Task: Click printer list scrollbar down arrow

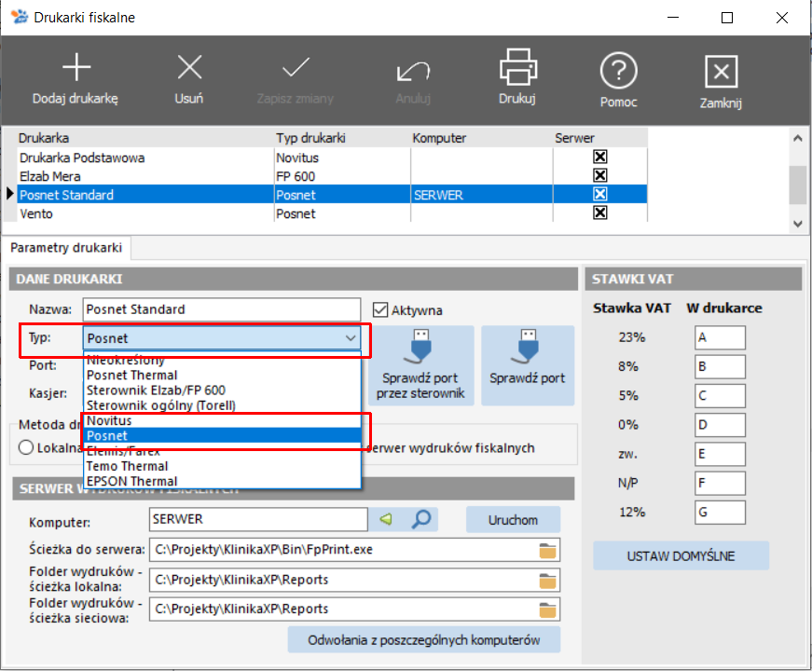Action: point(798,224)
